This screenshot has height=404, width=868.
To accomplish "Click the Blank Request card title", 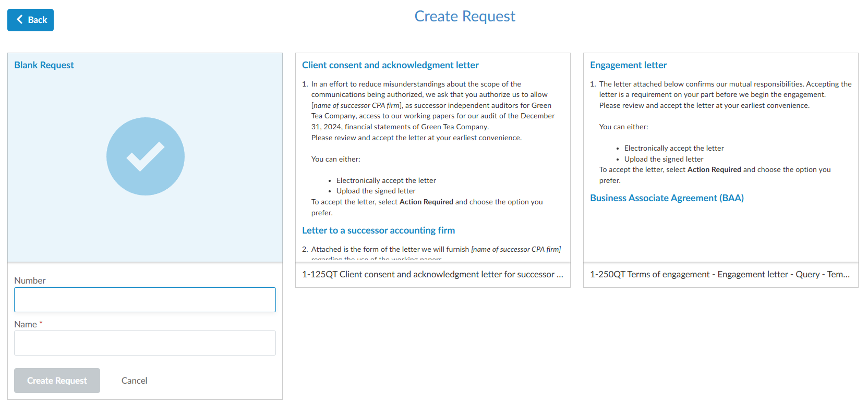I will (44, 65).
